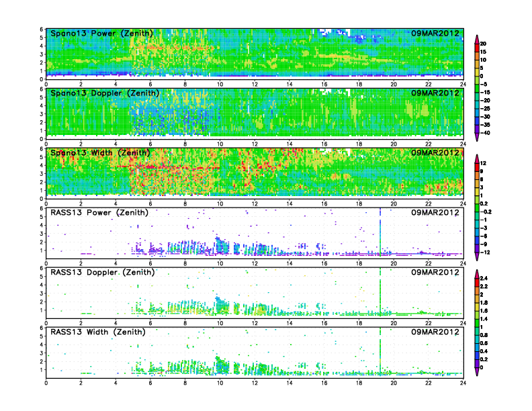Click the "RASS13 Width (Zenith)" panel title
532x411 pixels.
(97, 332)
